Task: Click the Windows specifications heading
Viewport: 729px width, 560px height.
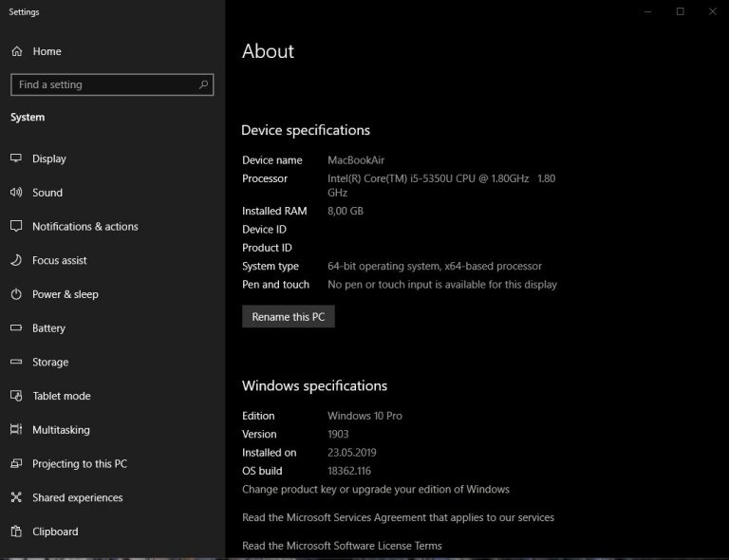Action: (x=314, y=385)
